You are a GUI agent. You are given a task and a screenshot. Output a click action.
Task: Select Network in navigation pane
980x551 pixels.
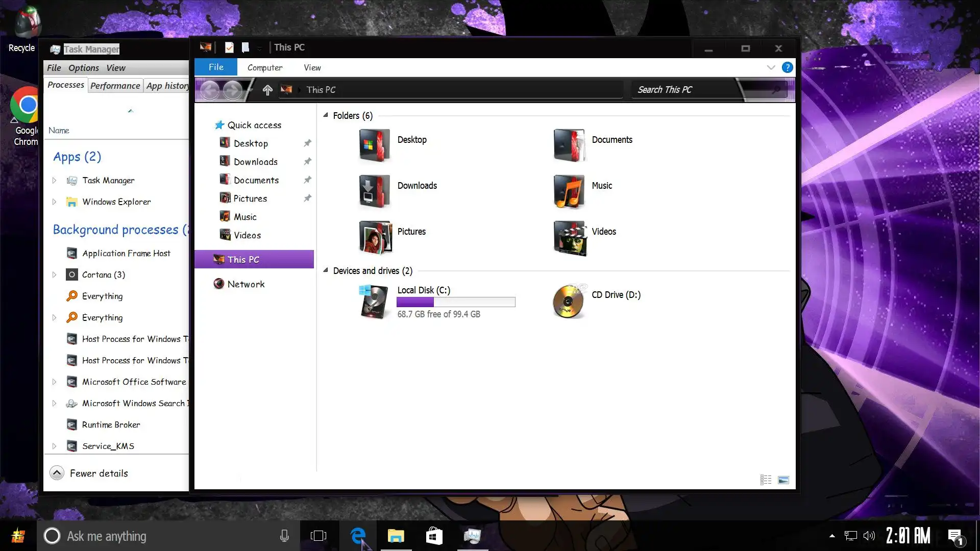[x=246, y=284]
